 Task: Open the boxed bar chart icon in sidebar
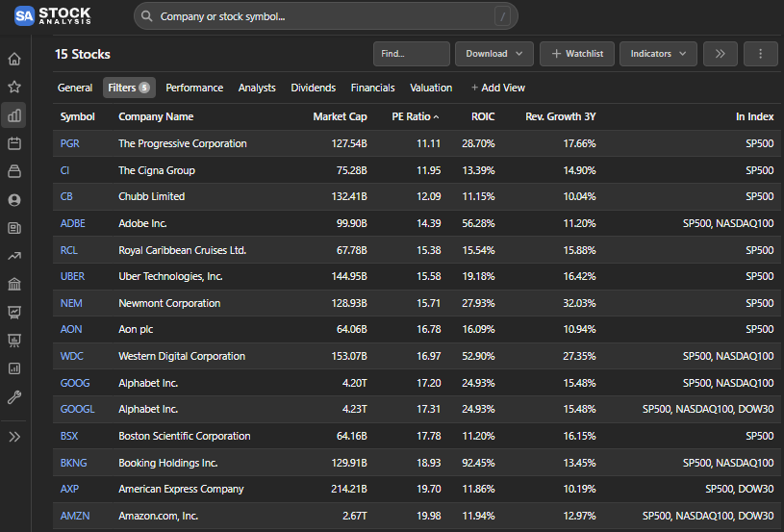pos(14,368)
